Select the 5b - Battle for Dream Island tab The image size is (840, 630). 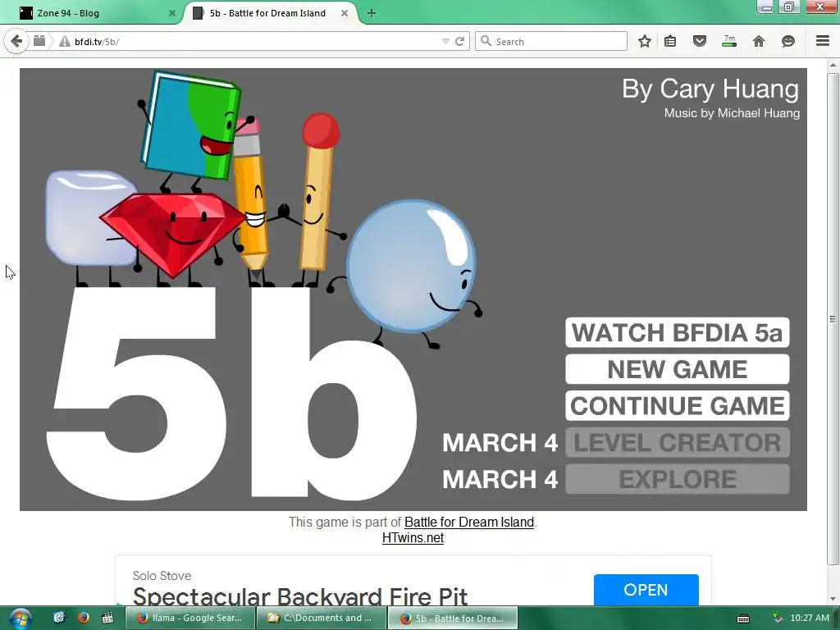270,13
